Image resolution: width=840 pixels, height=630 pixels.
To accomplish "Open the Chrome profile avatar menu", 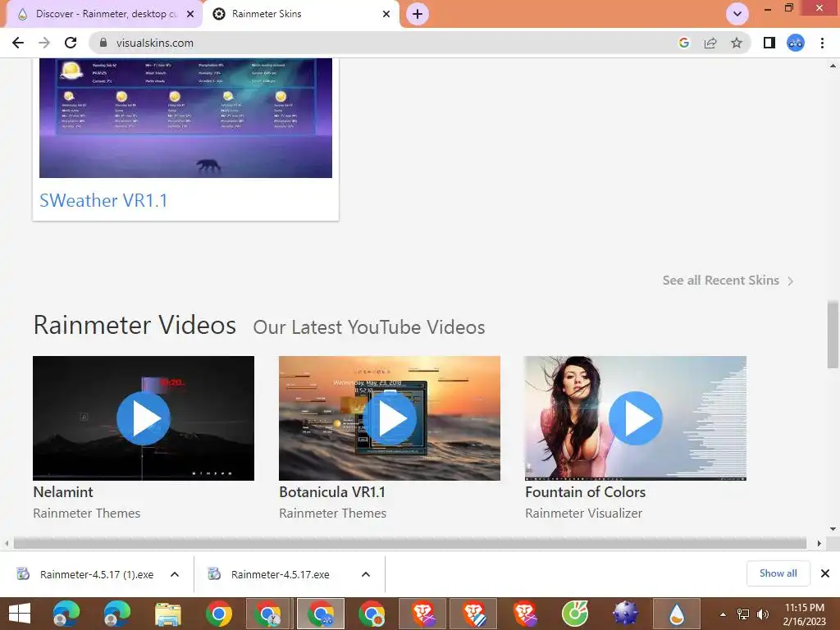I will pyautogui.click(x=796, y=43).
